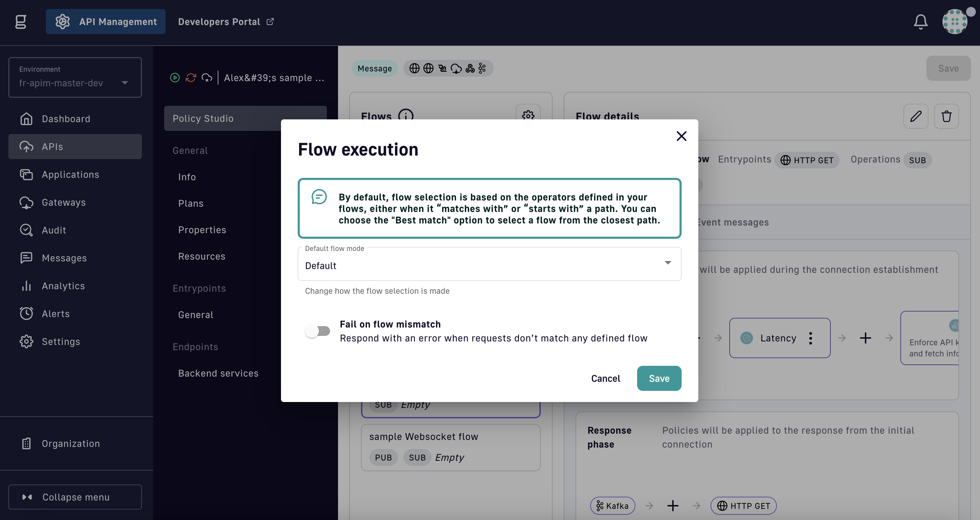The width and height of the screenshot is (980, 520).
Task: Expand the Environment selector dropdown
Action: coord(75,78)
